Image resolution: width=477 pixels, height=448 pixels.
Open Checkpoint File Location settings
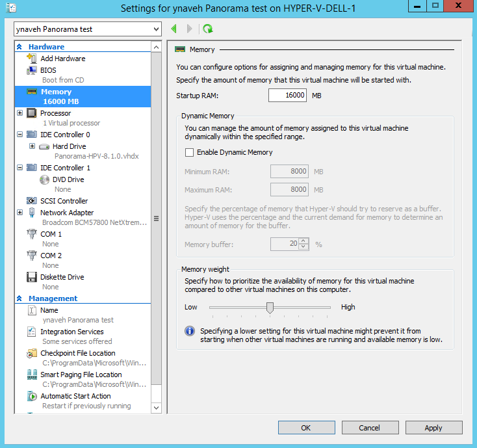coord(77,353)
